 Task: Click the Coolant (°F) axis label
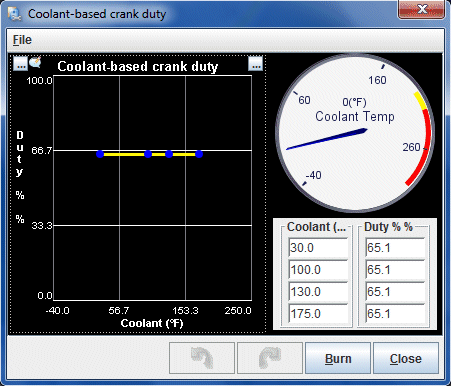click(x=152, y=323)
